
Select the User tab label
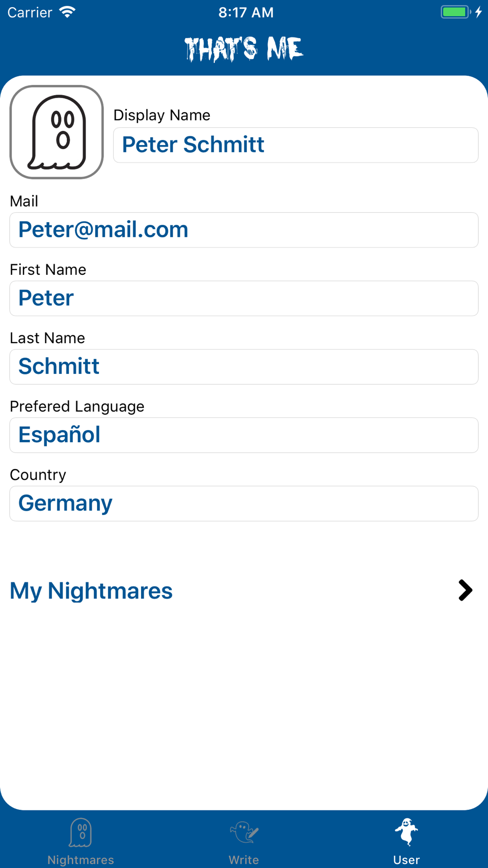click(x=407, y=860)
